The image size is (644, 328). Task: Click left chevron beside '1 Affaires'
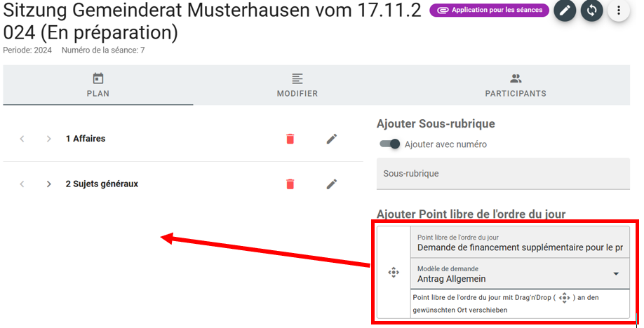point(22,139)
